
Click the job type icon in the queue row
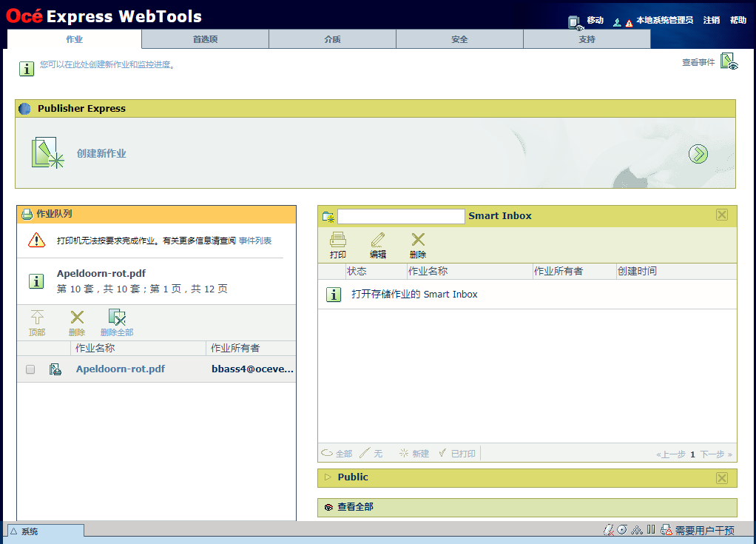click(55, 369)
